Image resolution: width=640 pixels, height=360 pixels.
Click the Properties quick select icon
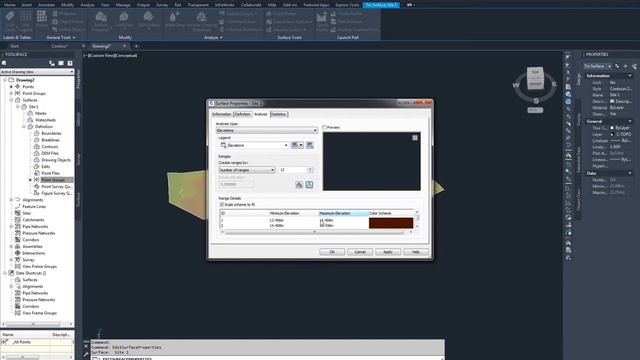(x=634, y=66)
